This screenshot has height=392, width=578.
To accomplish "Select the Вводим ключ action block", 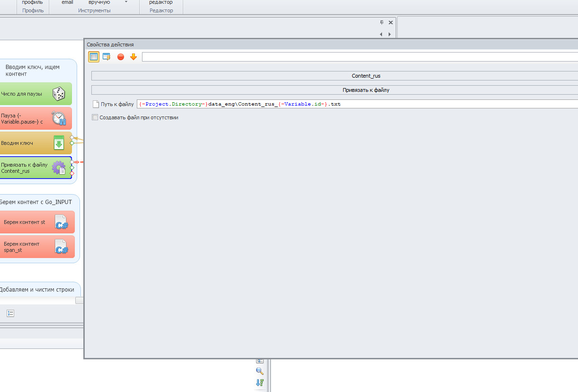I will coord(36,143).
